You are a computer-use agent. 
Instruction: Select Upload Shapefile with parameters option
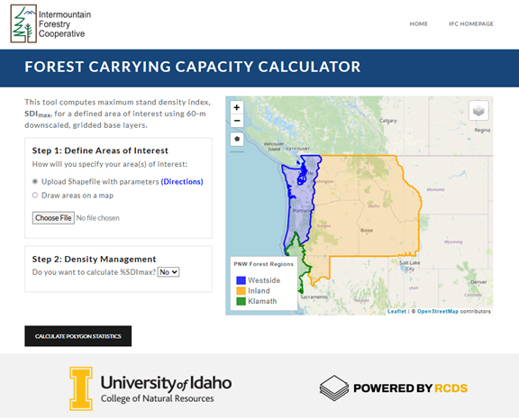(35, 181)
